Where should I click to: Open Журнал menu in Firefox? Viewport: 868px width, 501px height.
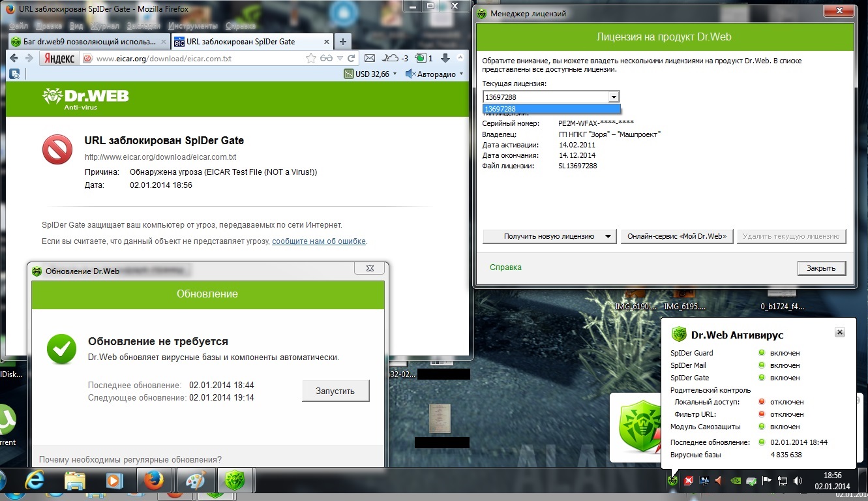click(104, 26)
